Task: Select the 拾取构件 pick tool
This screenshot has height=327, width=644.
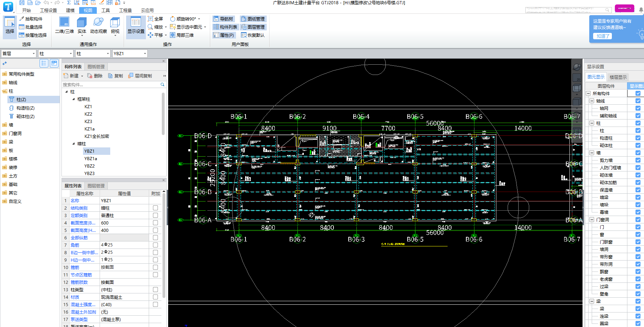Action: click(x=31, y=19)
